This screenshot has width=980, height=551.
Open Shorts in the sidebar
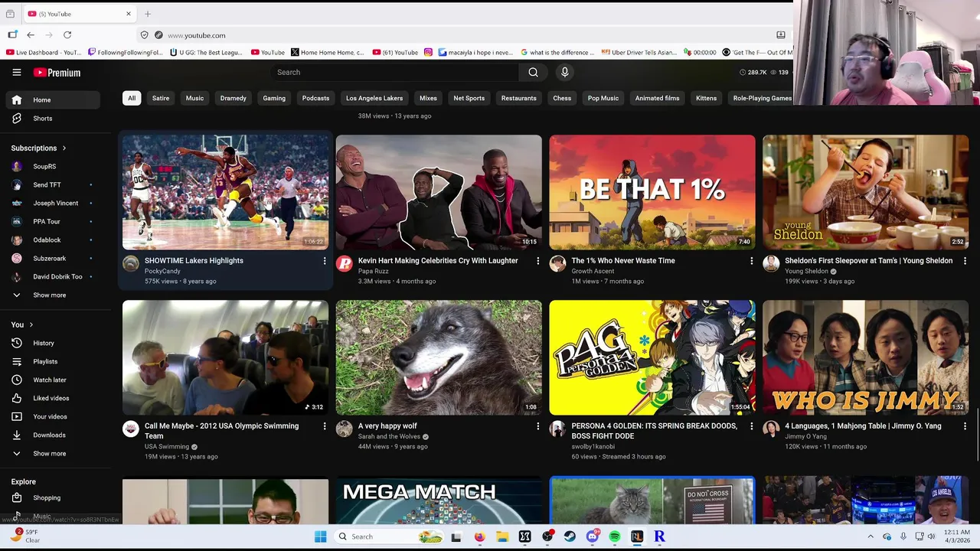click(x=53, y=119)
